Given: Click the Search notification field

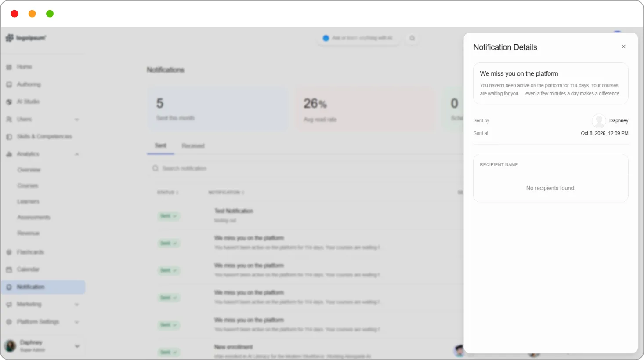Looking at the screenshot, I should click(x=303, y=168).
